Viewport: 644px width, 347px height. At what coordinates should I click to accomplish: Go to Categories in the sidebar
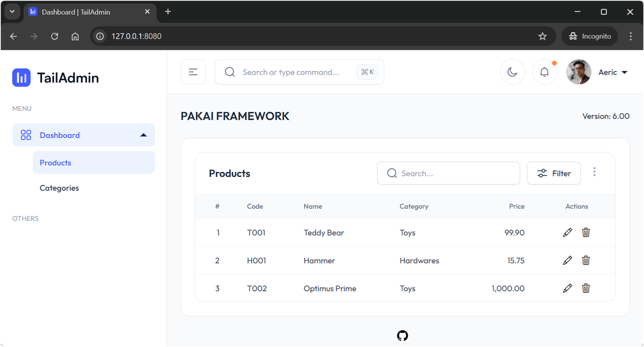[59, 188]
